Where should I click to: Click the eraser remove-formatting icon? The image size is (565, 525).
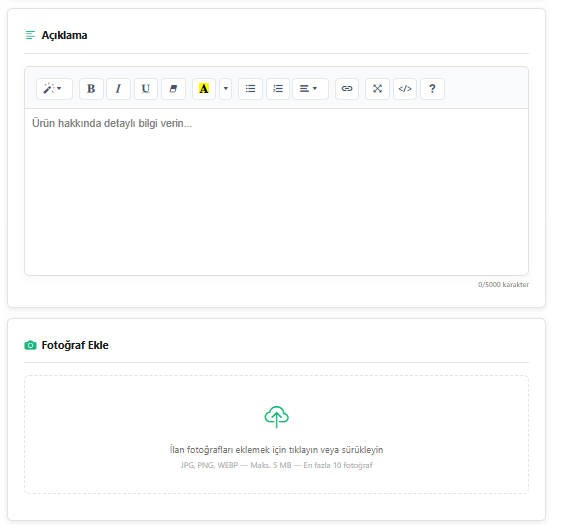[173, 89]
